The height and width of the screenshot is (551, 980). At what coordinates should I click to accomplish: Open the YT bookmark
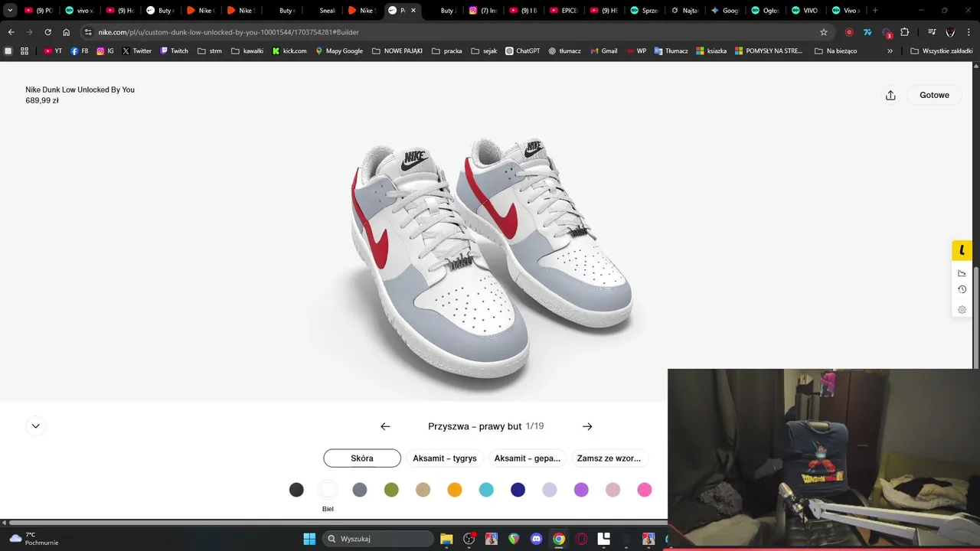pyautogui.click(x=53, y=51)
